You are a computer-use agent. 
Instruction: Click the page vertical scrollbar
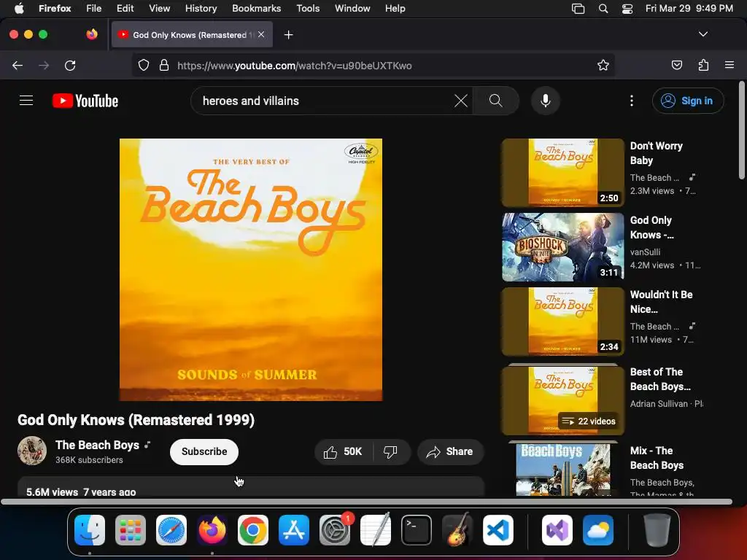tap(741, 131)
